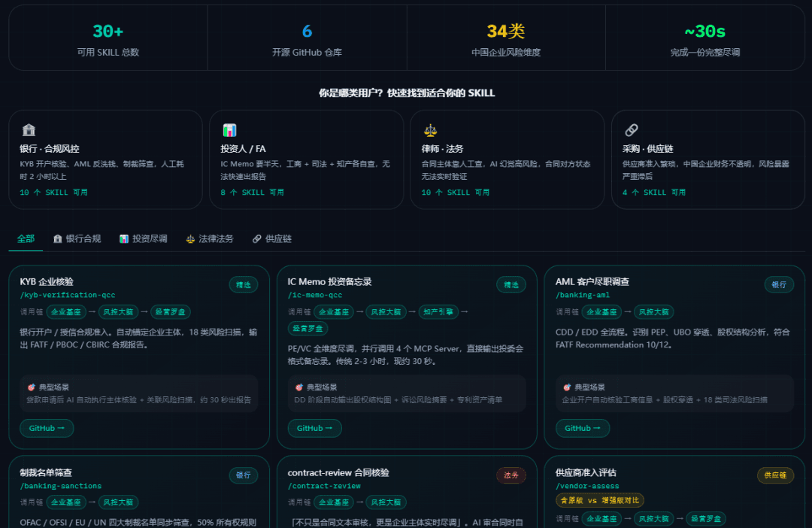Click the target icon in KYB 企业核验 典型场景
Viewport: 812px width, 528px height.
pos(31,387)
